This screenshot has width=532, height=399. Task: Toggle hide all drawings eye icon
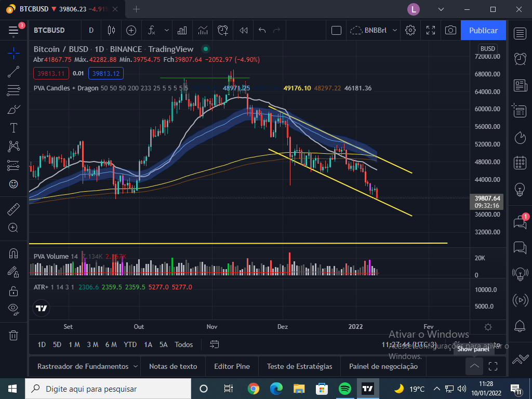13,309
